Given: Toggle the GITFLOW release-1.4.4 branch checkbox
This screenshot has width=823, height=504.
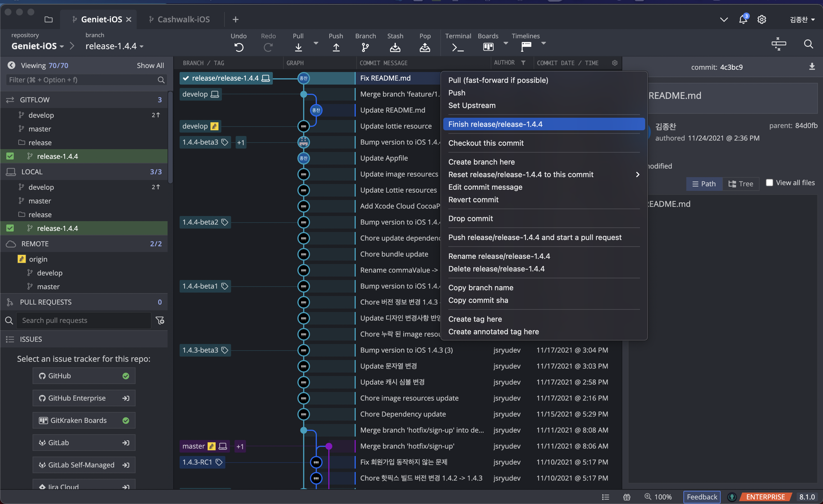Looking at the screenshot, I should click(10, 156).
